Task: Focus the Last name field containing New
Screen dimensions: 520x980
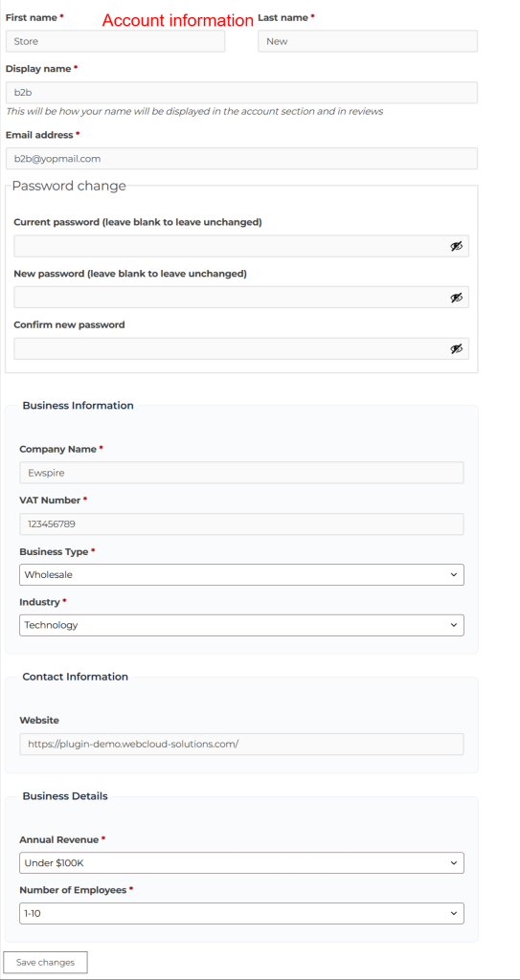Action: tap(368, 41)
